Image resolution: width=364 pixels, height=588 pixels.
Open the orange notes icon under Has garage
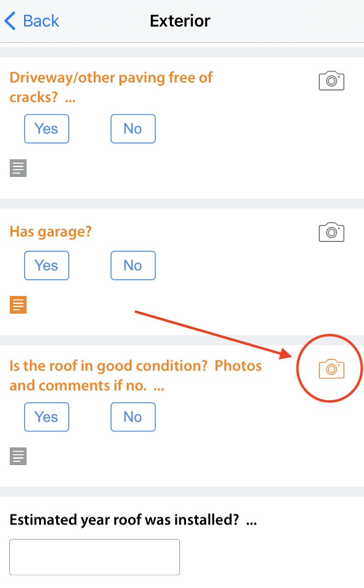point(18,305)
